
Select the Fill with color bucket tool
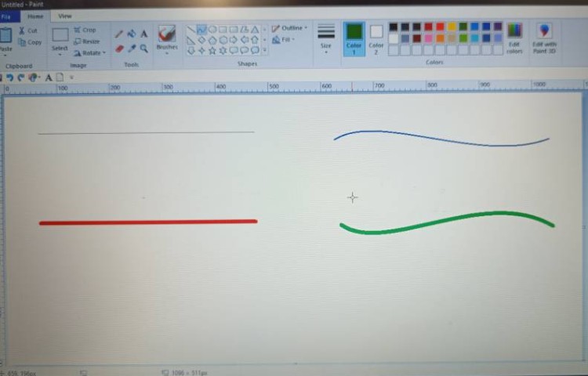(131, 34)
